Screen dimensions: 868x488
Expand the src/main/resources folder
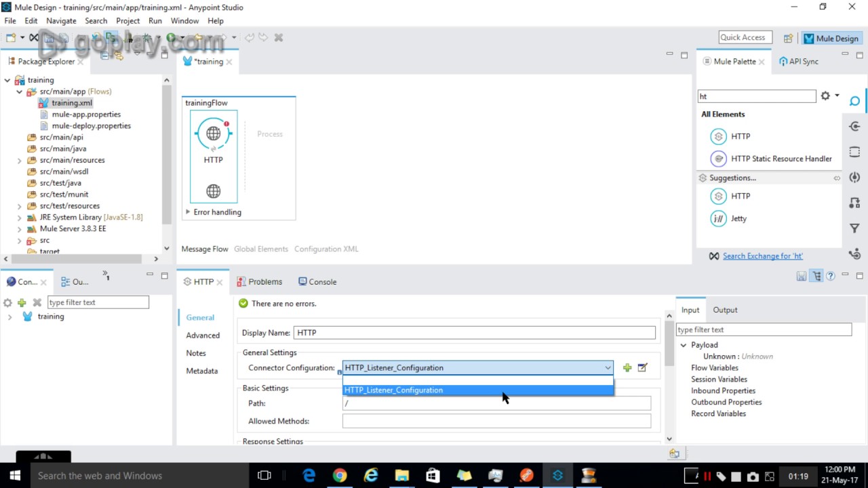click(20, 160)
